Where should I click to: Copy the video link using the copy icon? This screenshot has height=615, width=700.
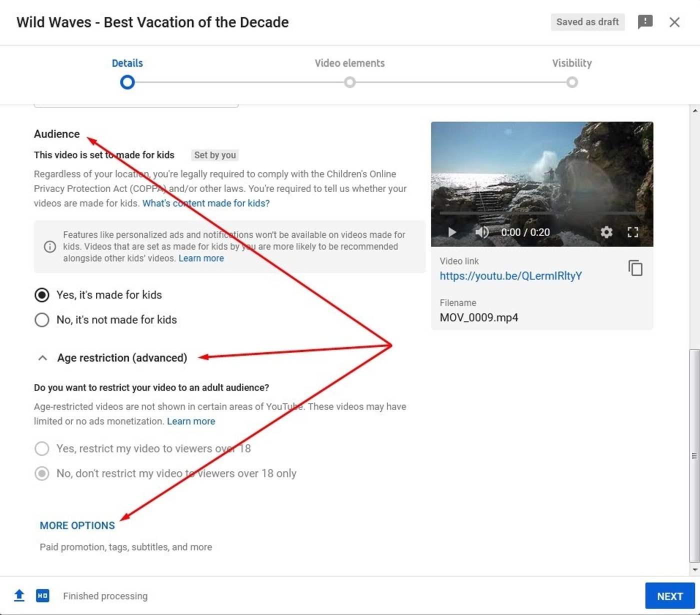[635, 268]
